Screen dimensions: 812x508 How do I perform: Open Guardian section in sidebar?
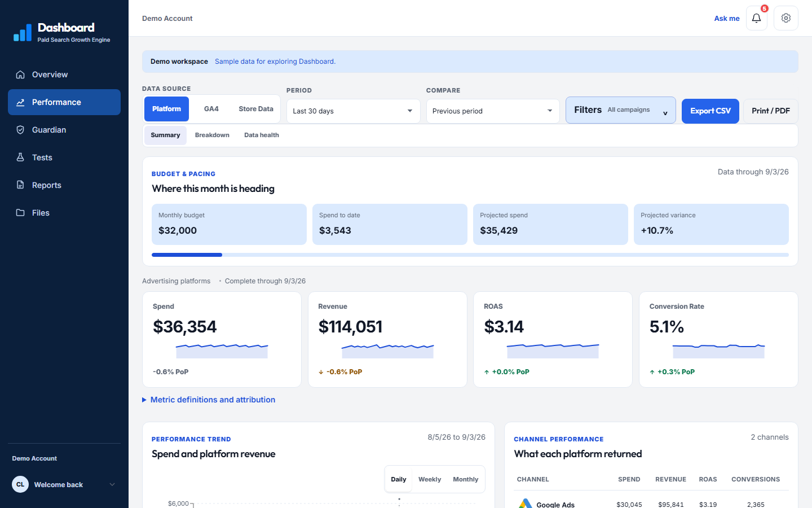pos(64,130)
